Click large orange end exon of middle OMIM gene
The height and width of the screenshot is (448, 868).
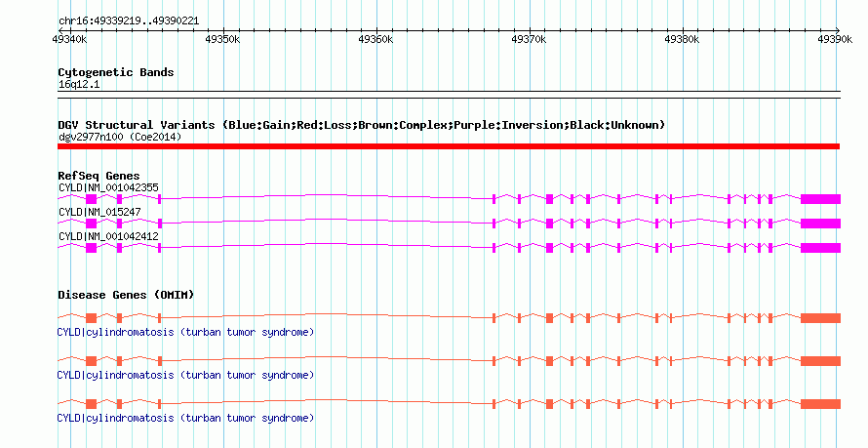(x=820, y=361)
